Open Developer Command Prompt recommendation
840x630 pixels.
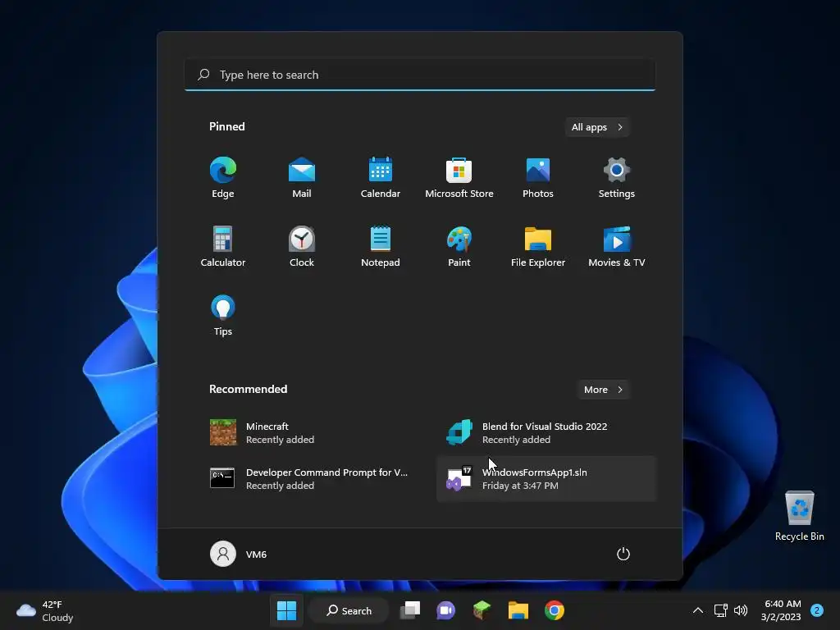[309, 478]
